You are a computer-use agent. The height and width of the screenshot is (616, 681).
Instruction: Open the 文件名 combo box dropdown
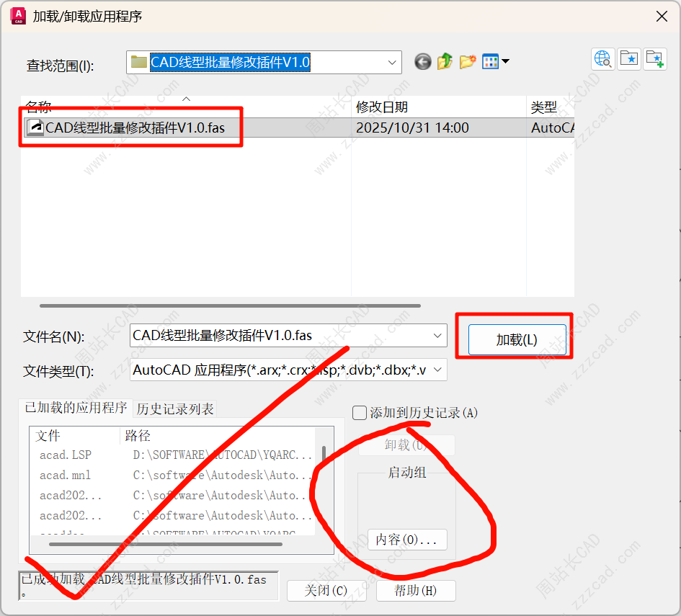(x=437, y=336)
